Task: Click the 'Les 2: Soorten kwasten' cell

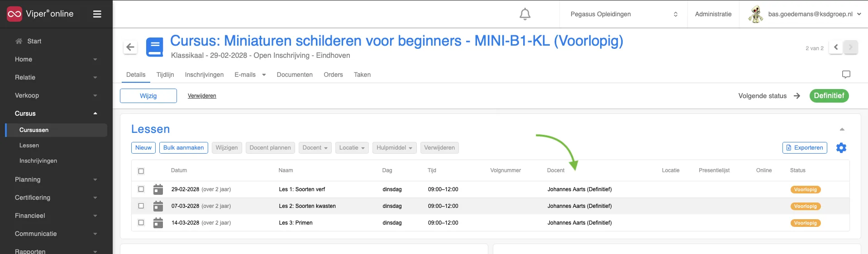Action: click(x=307, y=206)
